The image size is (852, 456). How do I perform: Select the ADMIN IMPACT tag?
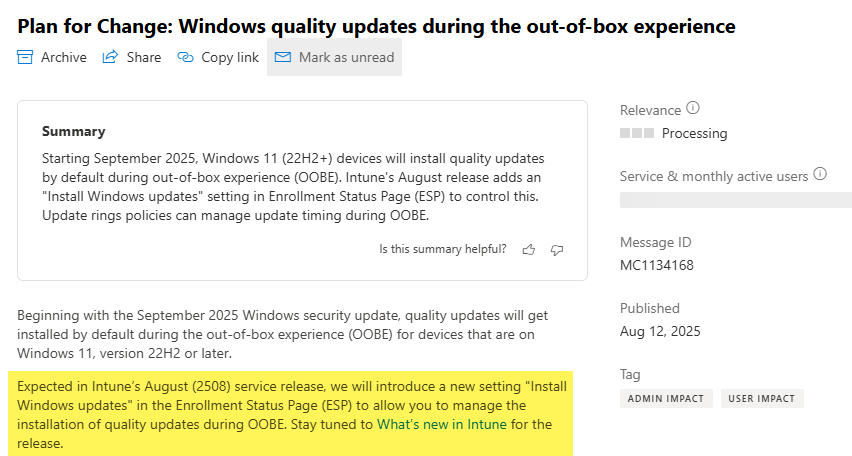666,398
